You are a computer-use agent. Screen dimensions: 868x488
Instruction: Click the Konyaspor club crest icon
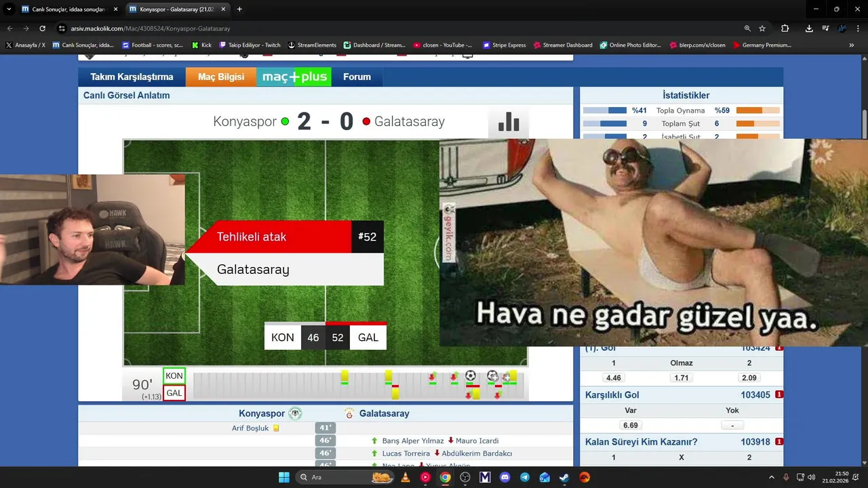tap(295, 413)
